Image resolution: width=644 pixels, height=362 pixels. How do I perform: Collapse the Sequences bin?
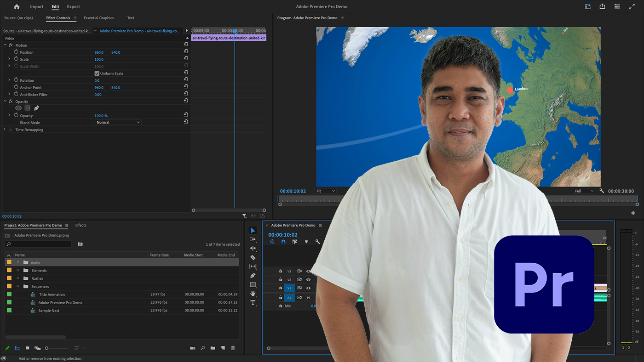point(18,286)
